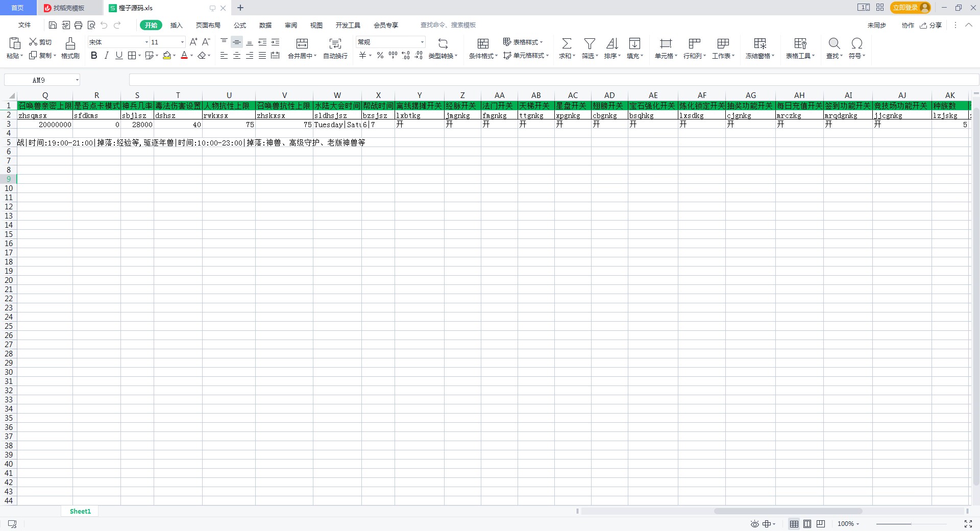This screenshot has width=980, height=531.
Task: Click the Filter (筛选) funnel icon
Action: [590, 44]
